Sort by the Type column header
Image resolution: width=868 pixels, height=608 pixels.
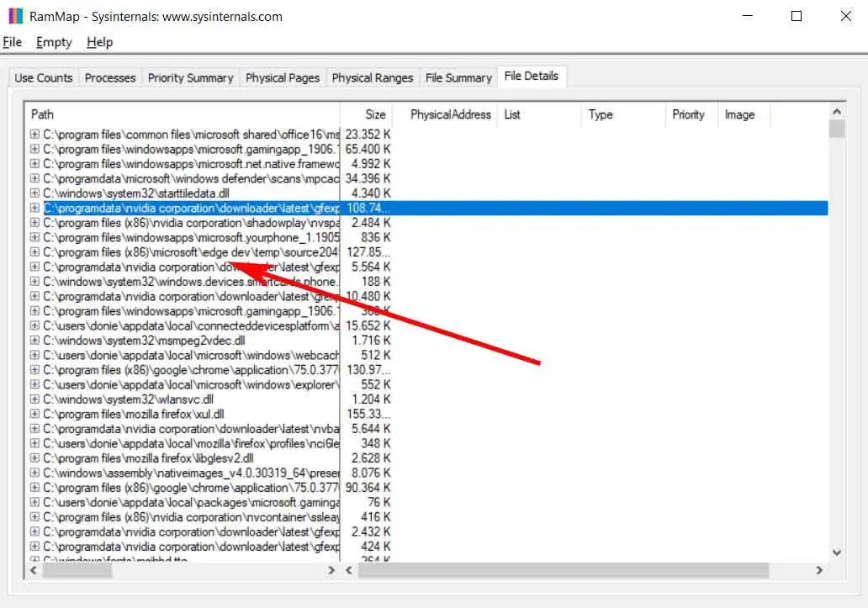(x=622, y=114)
